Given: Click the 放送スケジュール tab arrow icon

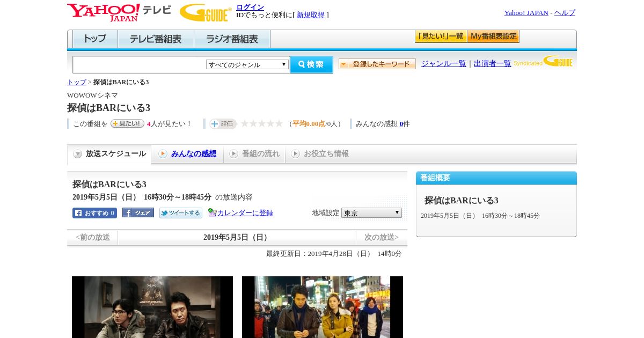Looking at the screenshot, I should tap(78, 154).
